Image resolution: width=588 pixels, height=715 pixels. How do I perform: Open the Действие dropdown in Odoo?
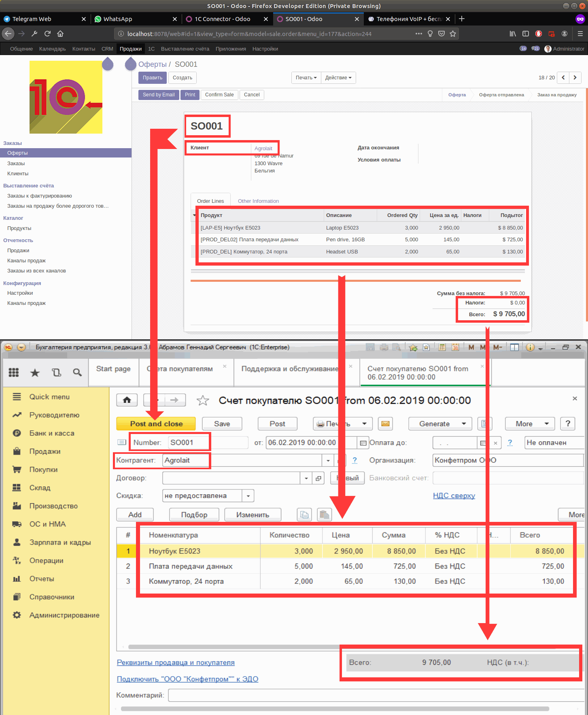[x=338, y=78]
